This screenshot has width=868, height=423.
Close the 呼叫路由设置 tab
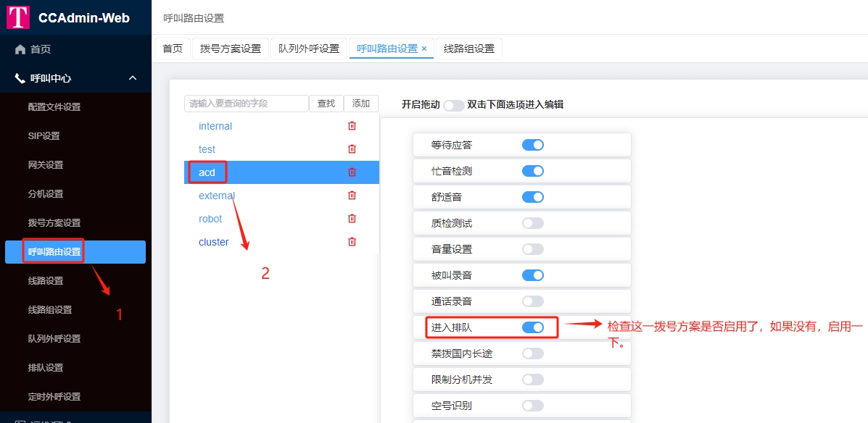(x=424, y=49)
